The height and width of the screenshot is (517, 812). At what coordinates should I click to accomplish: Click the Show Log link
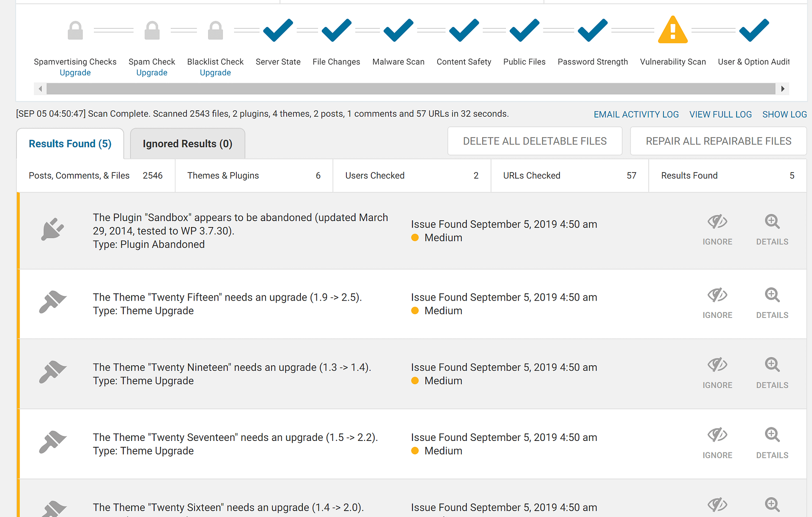(785, 115)
